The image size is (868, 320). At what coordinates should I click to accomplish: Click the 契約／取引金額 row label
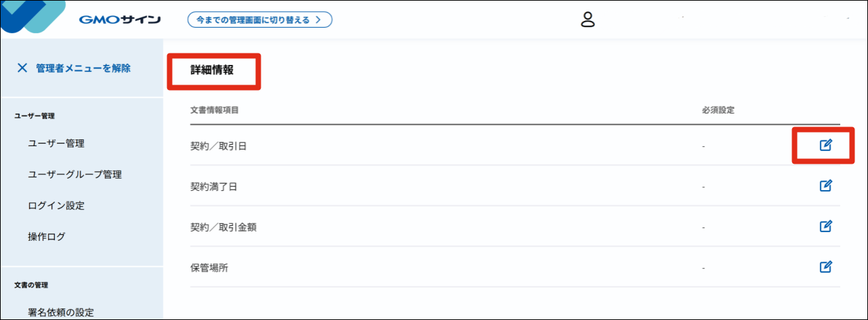pyautogui.click(x=223, y=227)
